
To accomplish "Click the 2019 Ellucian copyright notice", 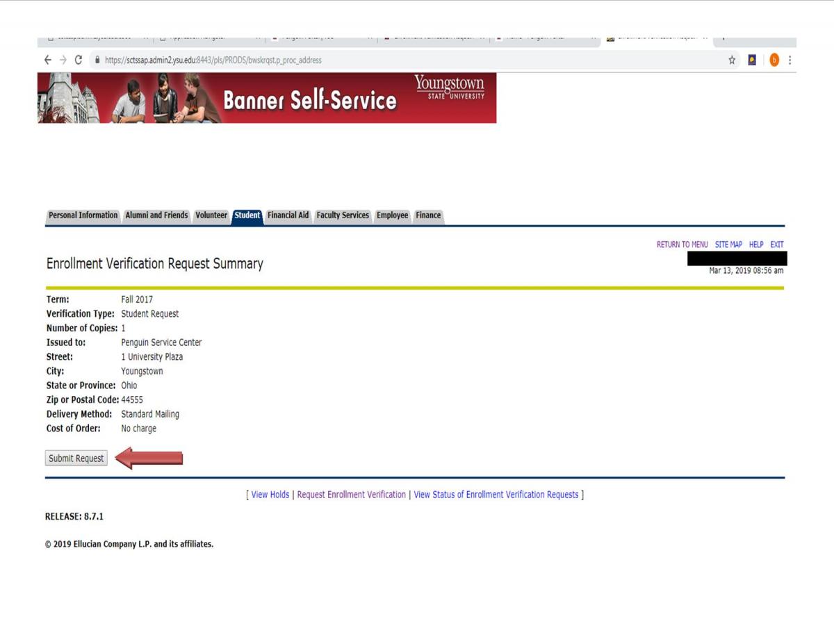I will tap(129, 544).
